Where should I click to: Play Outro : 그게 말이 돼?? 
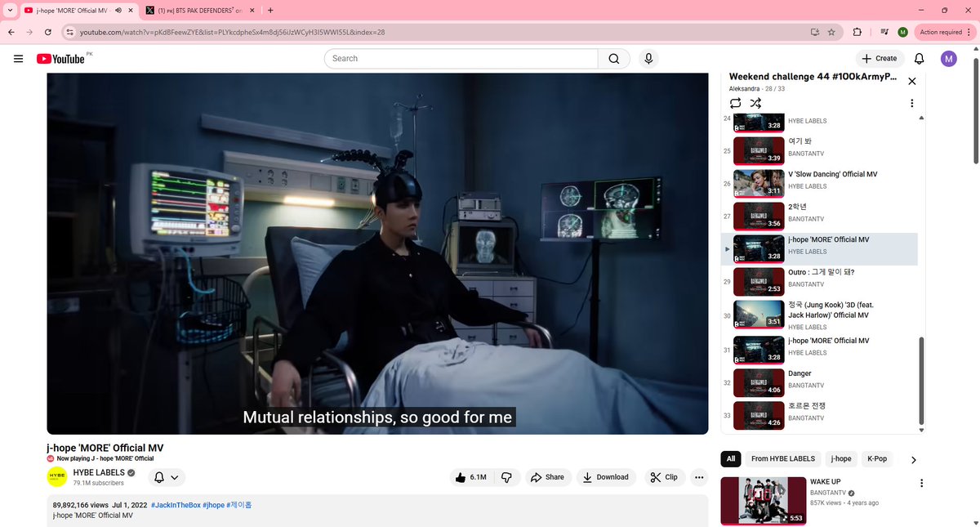pyautogui.click(x=819, y=281)
